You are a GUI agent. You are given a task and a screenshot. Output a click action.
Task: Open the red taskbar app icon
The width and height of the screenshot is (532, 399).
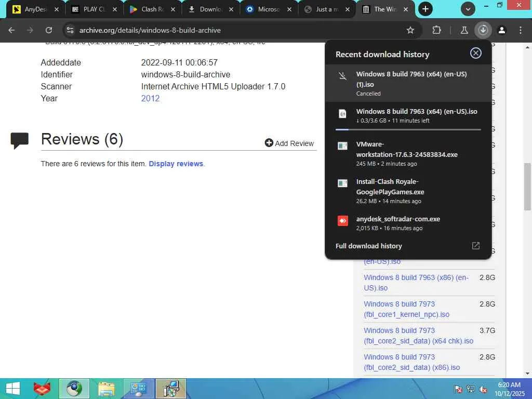pyautogui.click(x=42, y=389)
